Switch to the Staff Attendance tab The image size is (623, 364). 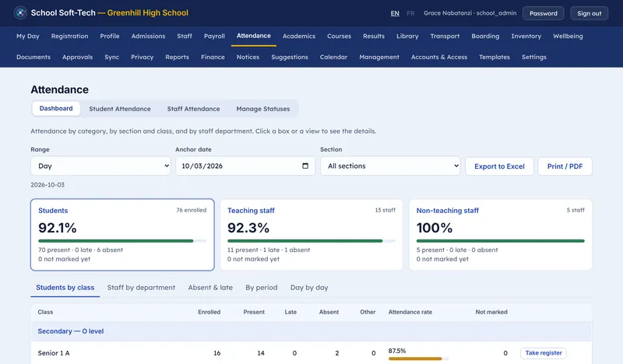193,109
